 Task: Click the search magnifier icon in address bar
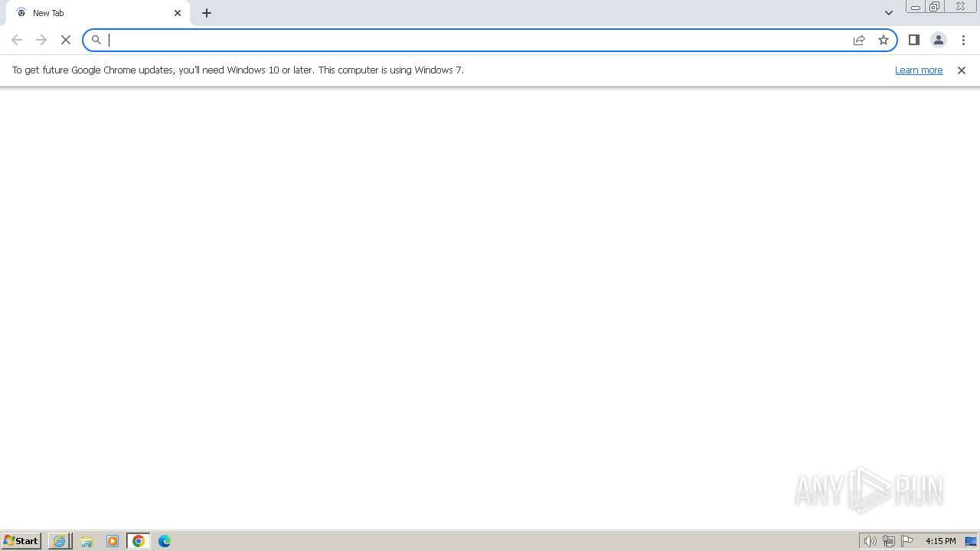point(96,40)
